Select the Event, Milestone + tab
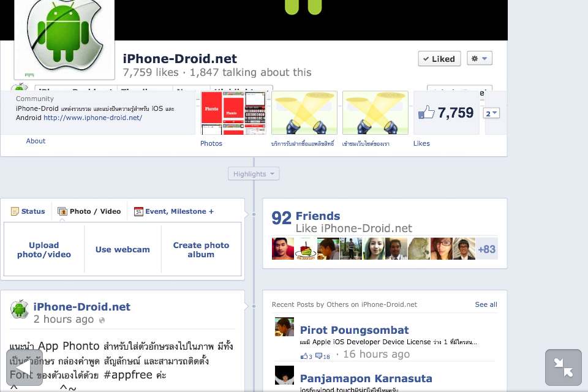 coord(174,211)
